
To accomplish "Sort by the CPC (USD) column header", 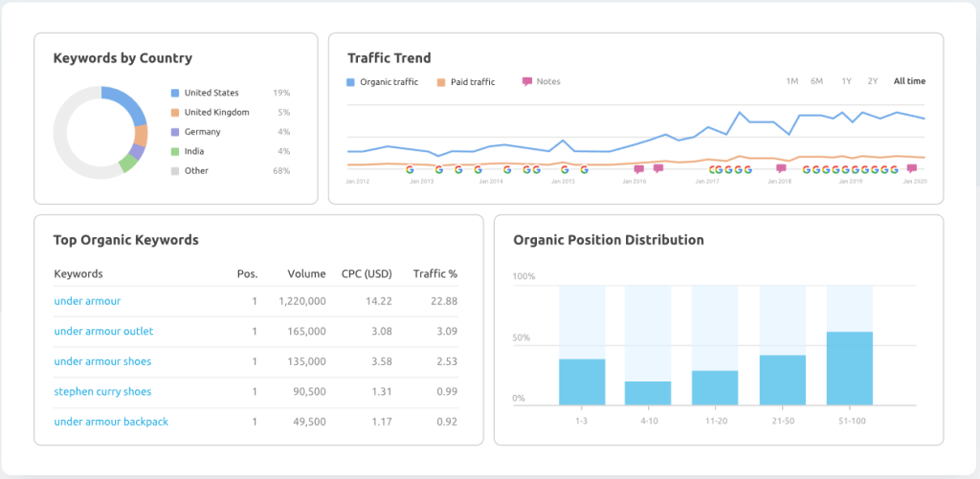I will point(367,273).
